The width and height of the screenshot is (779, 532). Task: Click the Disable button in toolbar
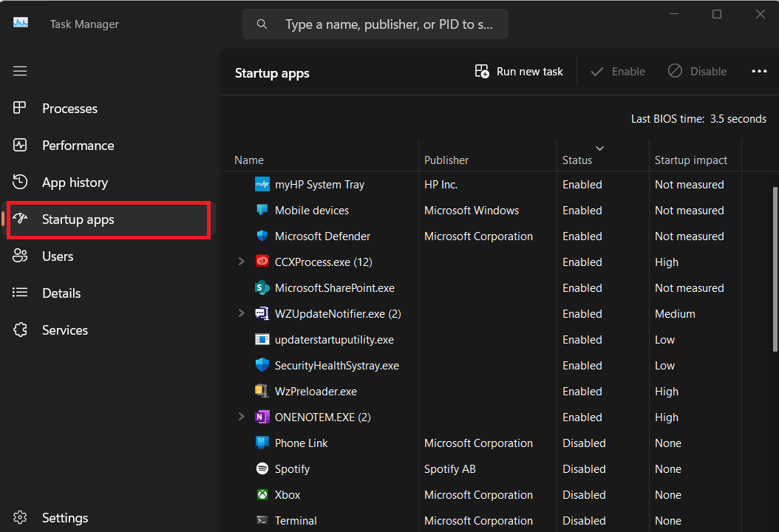tap(697, 72)
